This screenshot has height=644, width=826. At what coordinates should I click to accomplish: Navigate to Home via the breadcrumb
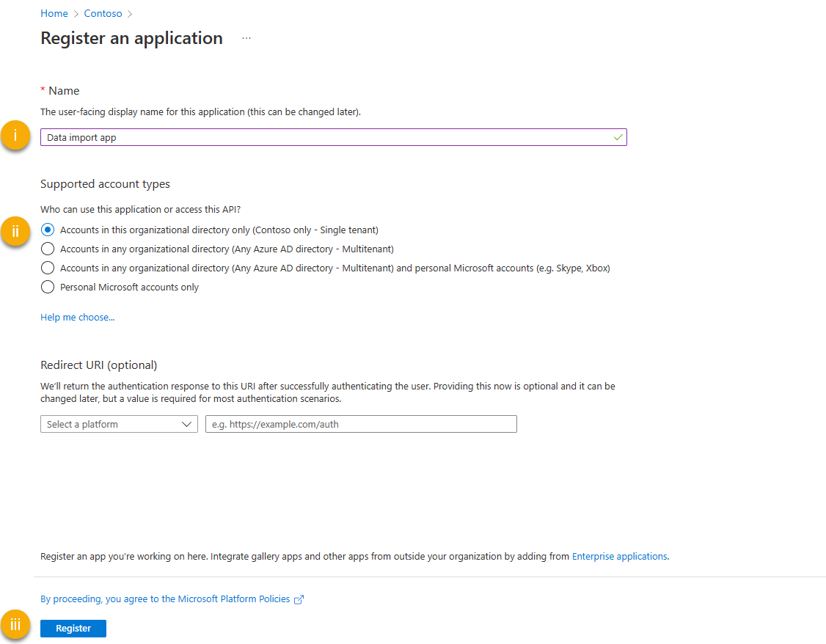point(54,13)
